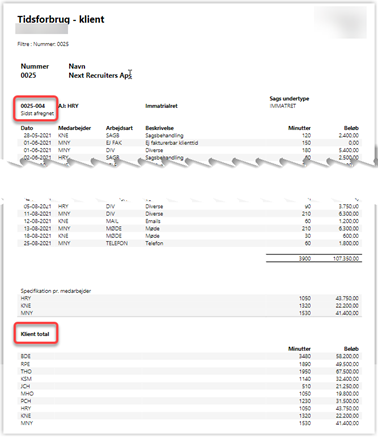
Task: Click the 'TELEFON' work type cell
Action: coord(117,243)
